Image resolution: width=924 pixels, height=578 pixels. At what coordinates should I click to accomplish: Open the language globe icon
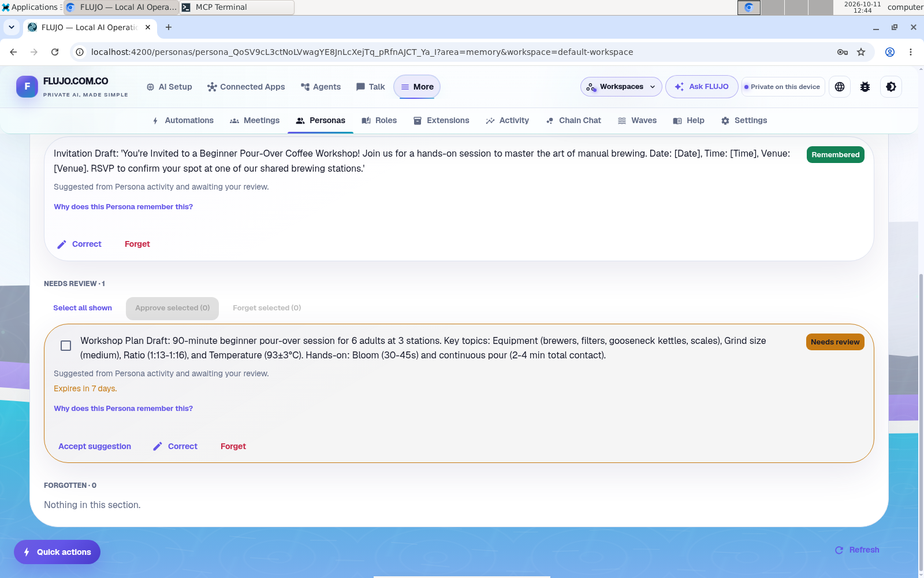pyautogui.click(x=840, y=87)
